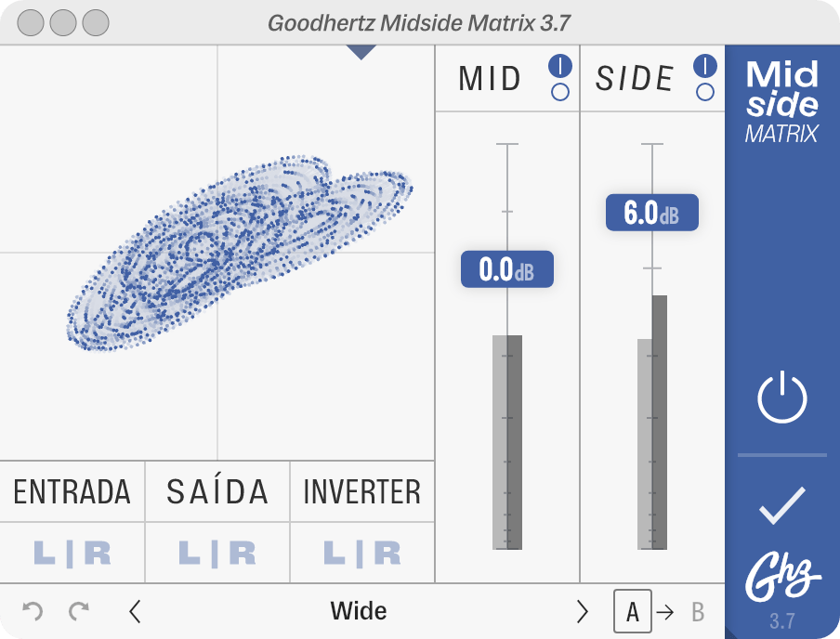Open the Wide preset menu
The height and width of the screenshot is (639, 840).
(359, 611)
